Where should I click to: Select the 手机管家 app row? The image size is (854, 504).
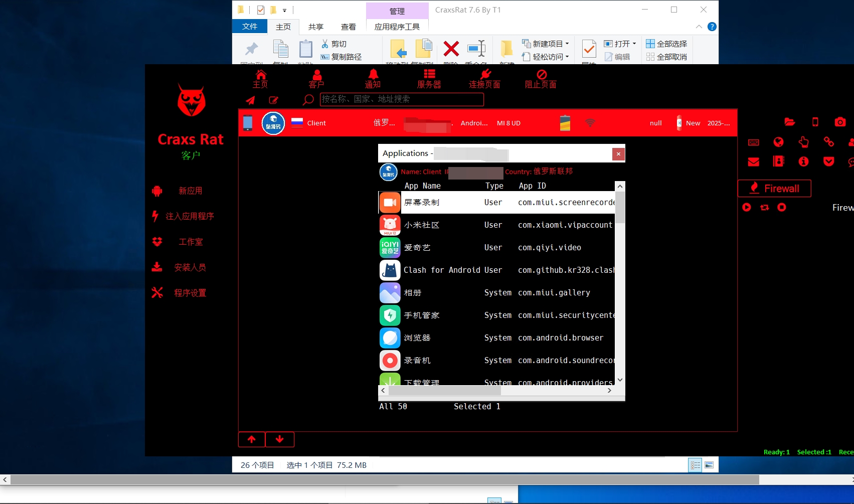(x=496, y=315)
